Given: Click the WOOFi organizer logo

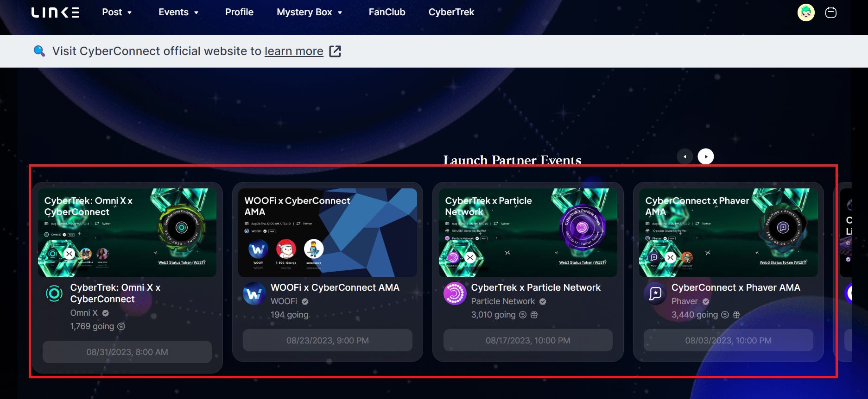Looking at the screenshot, I should click(254, 293).
